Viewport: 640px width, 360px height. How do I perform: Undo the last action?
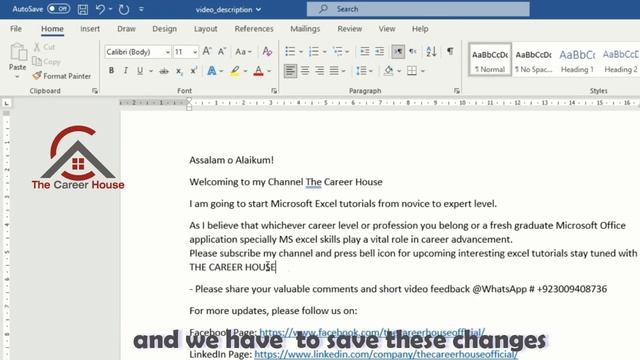pos(100,9)
